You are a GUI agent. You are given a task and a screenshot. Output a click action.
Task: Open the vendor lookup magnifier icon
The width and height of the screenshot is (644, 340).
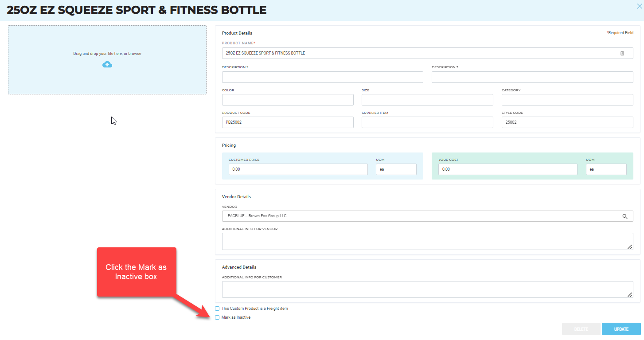coord(625,216)
